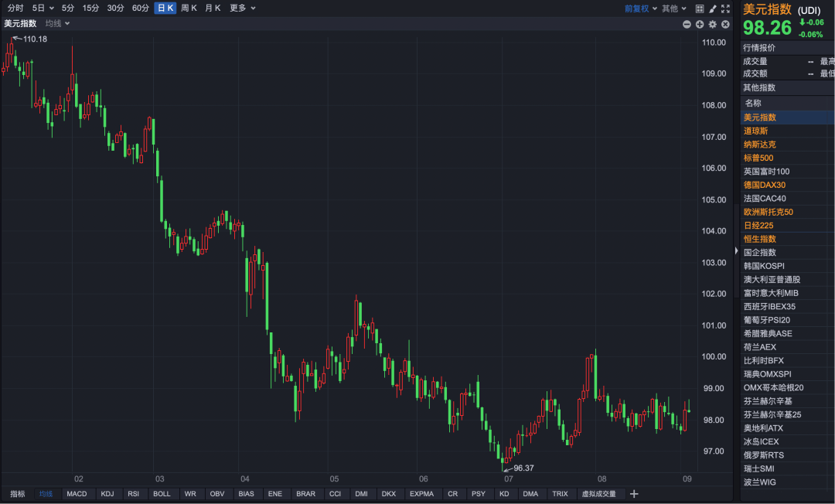
Task: Switch to 周K weekly chart tab
Action: point(189,9)
